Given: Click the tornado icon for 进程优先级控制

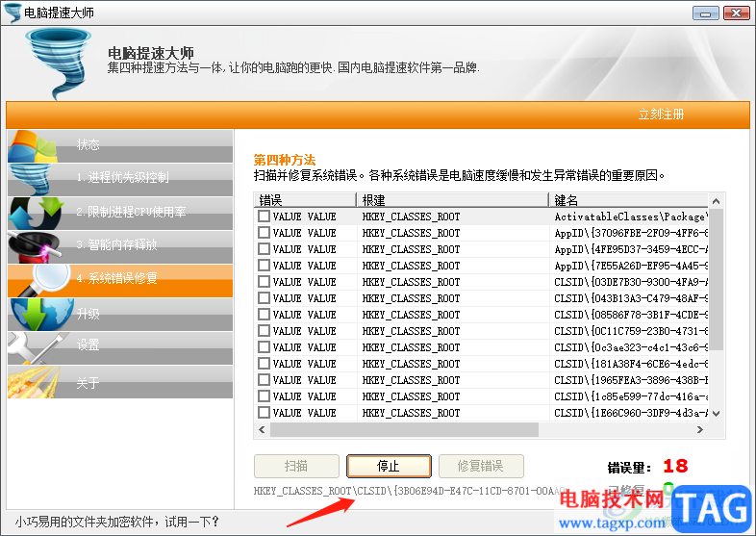Looking at the screenshot, I should [x=31, y=180].
